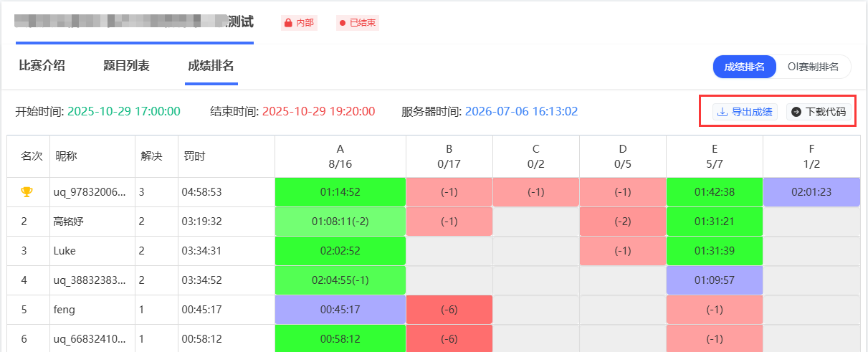Click the 下载代码 button

pyautogui.click(x=818, y=112)
